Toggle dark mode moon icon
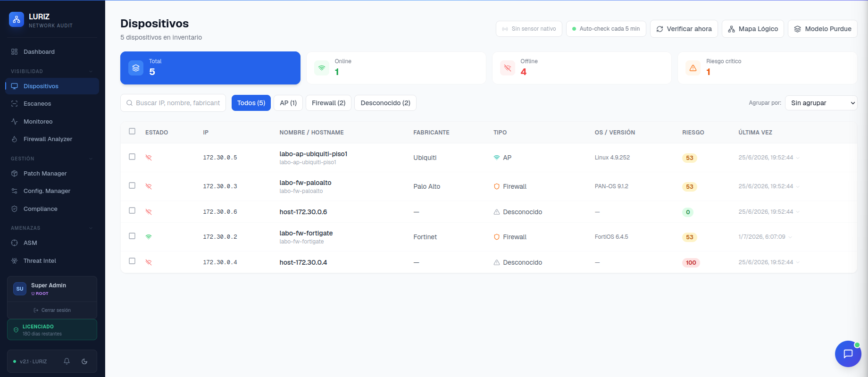Viewport: 868px width, 377px height. [84, 361]
